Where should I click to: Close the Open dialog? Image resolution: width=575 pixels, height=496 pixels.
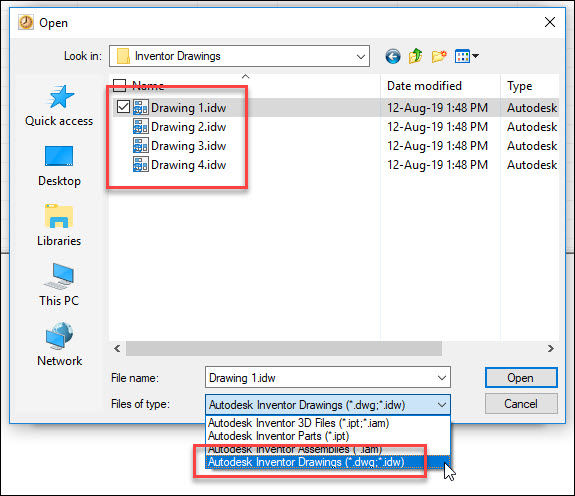pos(549,22)
